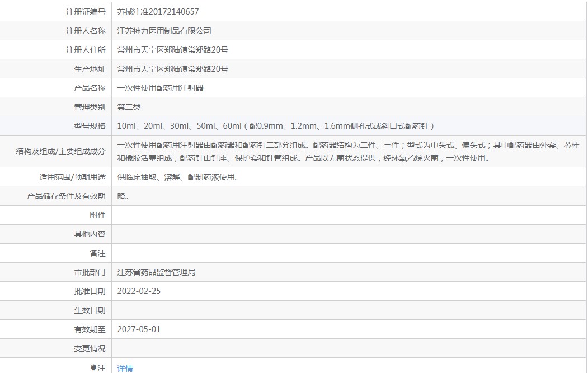This screenshot has width=588, height=373.
Task: Click the 生效日期 label
Action: 90,311
